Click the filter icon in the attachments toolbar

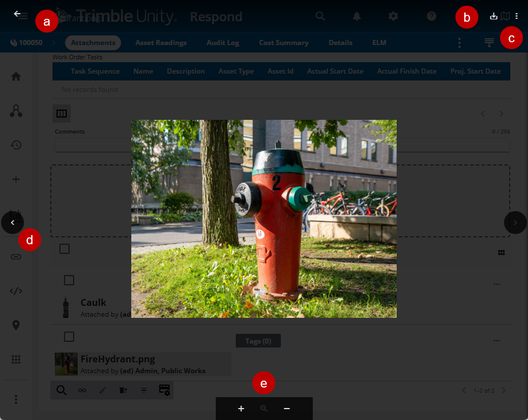144,390
